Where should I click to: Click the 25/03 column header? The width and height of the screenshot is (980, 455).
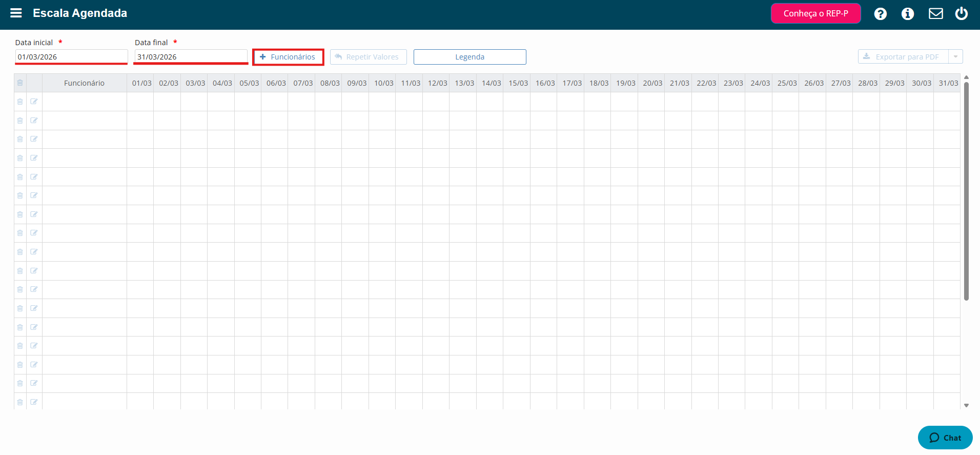[787, 83]
